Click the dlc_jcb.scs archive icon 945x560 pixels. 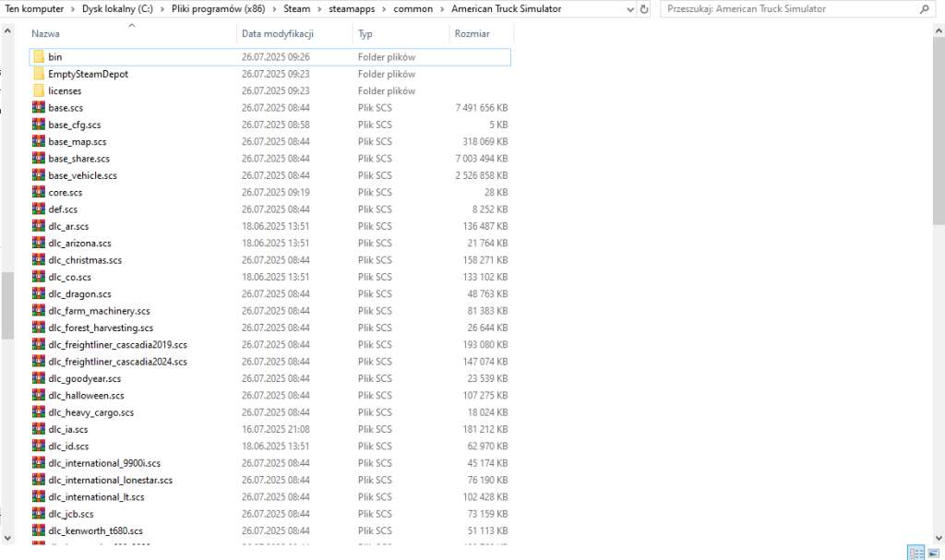tap(39, 513)
